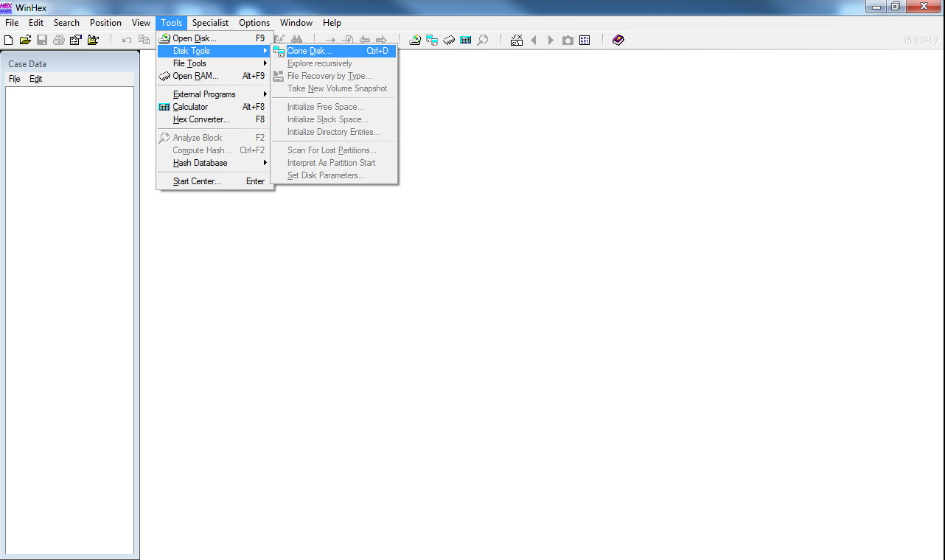Open the Edit menu in menu bar
The image size is (945, 560).
(36, 23)
